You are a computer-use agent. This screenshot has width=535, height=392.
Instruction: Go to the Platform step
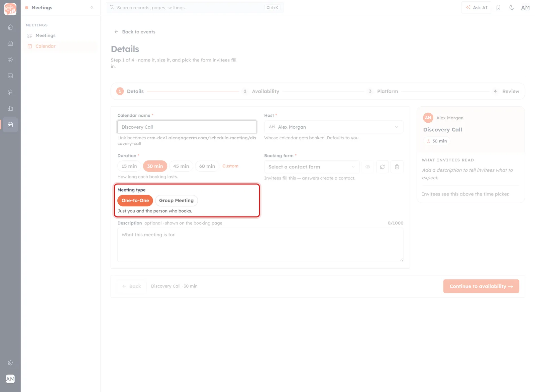pos(383,91)
